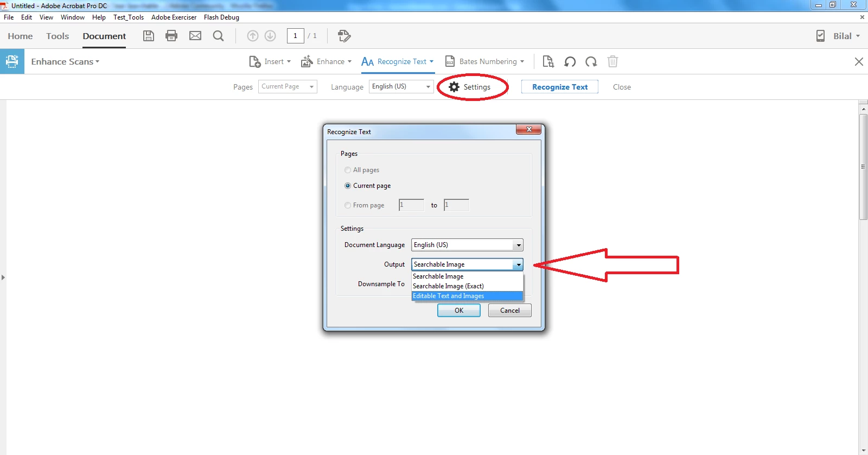Viewport: 868px width, 455px height.
Task: Click the Recognize Text AA icon
Action: (x=367, y=61)
